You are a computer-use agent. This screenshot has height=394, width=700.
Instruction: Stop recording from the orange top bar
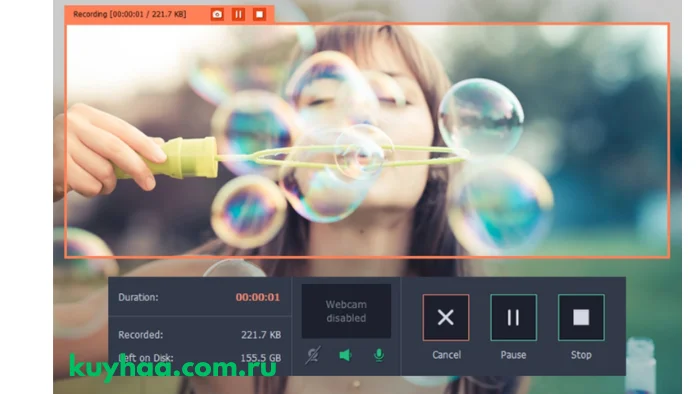(259, 14)
